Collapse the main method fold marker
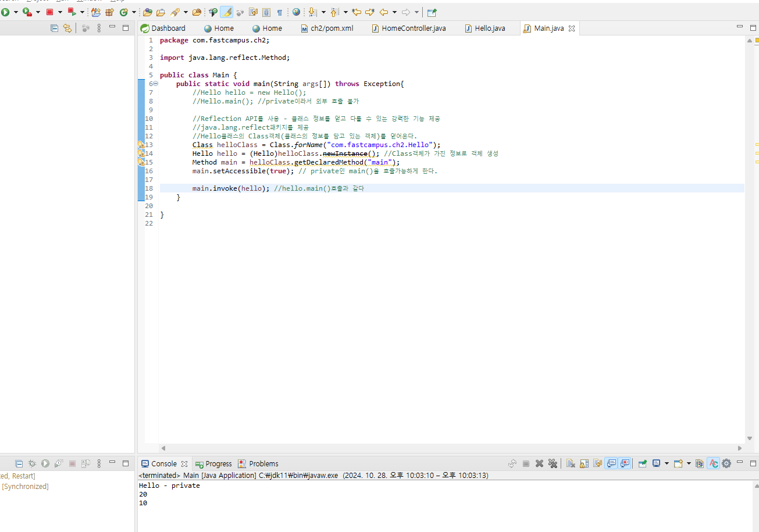The image size is (759, 532). (155, 84)
